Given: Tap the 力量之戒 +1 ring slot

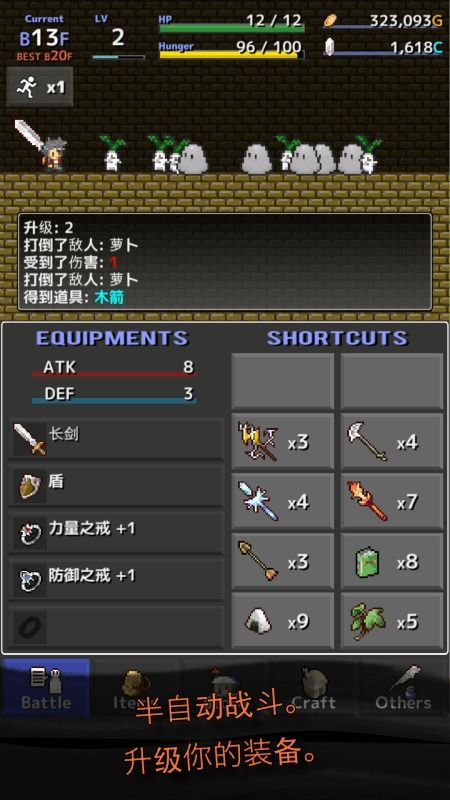Looking at the screenshot, I should coord(116,533).
